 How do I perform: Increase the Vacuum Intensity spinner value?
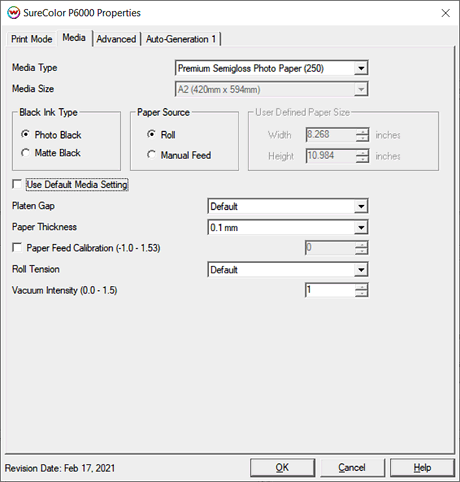click(361, 287)
